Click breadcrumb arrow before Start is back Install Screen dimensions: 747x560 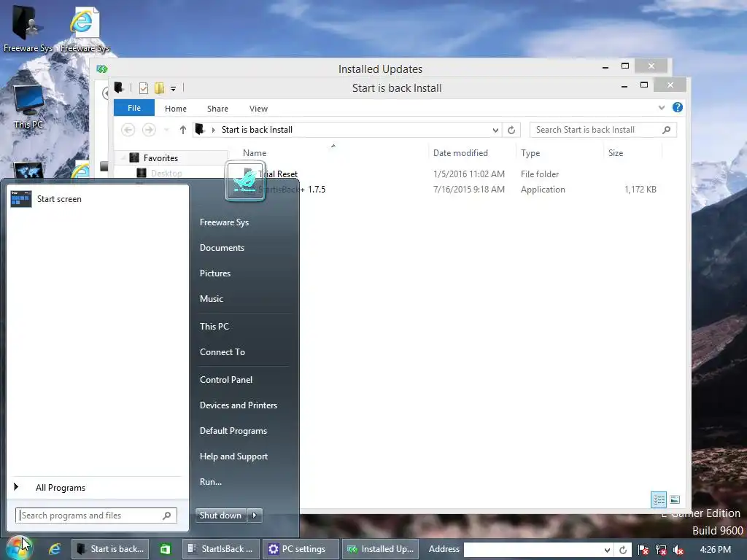[213, 130]
